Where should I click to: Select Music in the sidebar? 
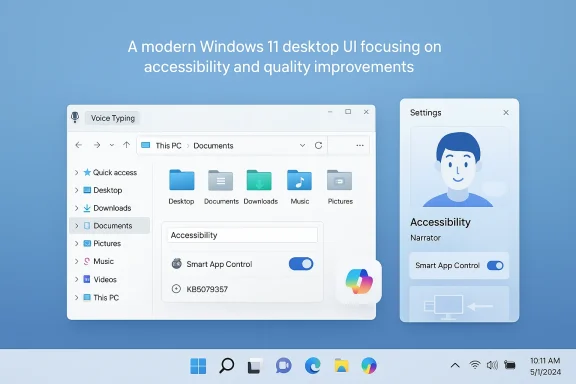click(x=98, y=261)
